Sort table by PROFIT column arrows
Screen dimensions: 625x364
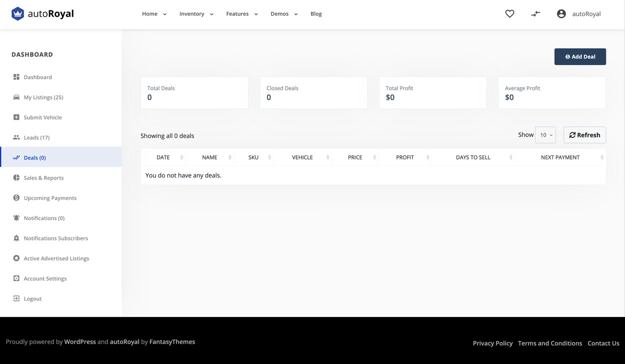428,157
